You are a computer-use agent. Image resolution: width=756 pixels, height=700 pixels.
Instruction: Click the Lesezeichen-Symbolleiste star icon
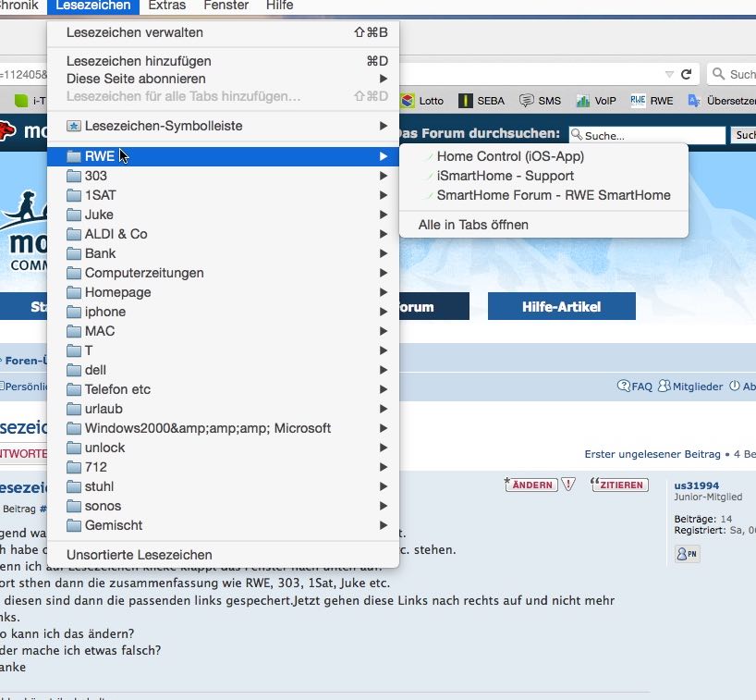(x=73, y=126)
